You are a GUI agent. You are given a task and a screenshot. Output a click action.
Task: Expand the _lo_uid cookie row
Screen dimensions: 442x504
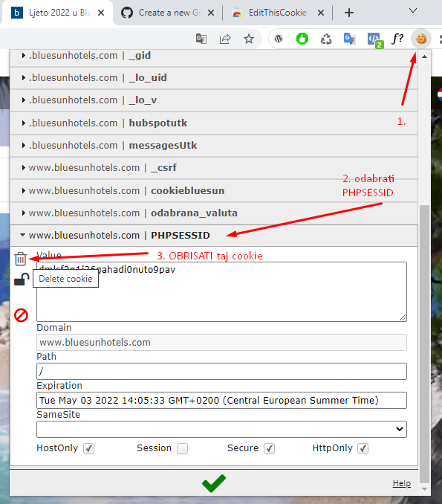(214, 78)
